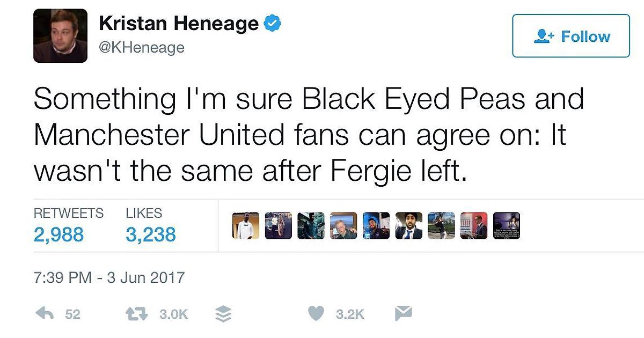
Task: View the 2,988 retweets list
Action: point(58,234)
